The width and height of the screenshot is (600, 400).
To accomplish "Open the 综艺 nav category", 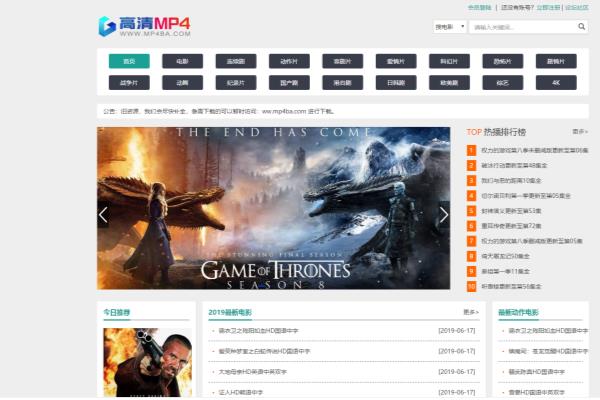I will click(503, 83).
